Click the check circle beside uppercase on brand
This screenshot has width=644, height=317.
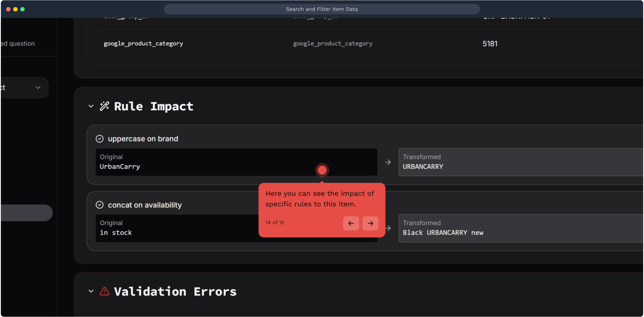(x=100, y=139)
